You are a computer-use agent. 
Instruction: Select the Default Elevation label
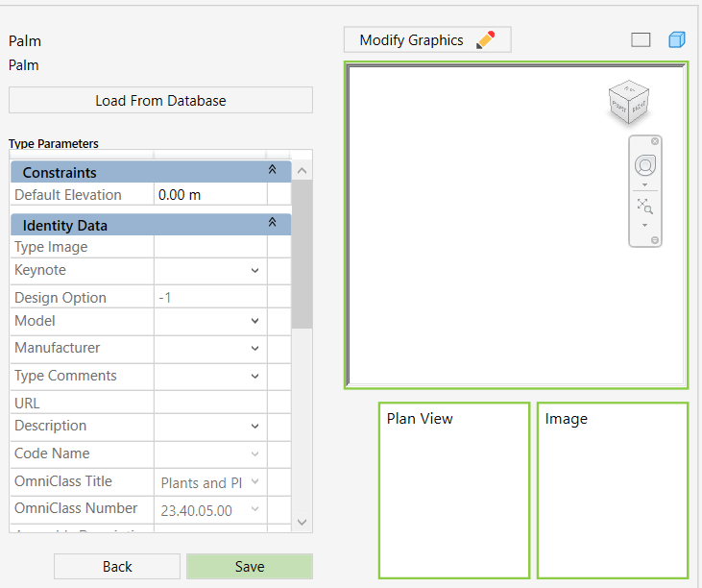pos(68,195)
